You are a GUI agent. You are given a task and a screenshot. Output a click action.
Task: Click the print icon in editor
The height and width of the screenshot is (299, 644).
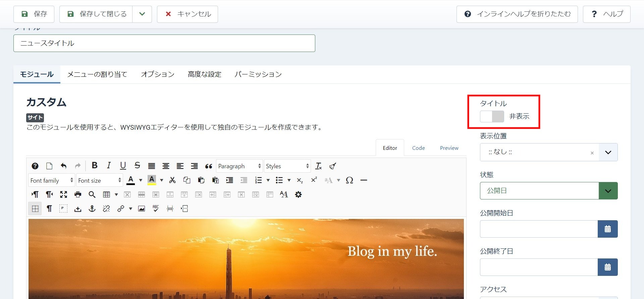point(78,195)
